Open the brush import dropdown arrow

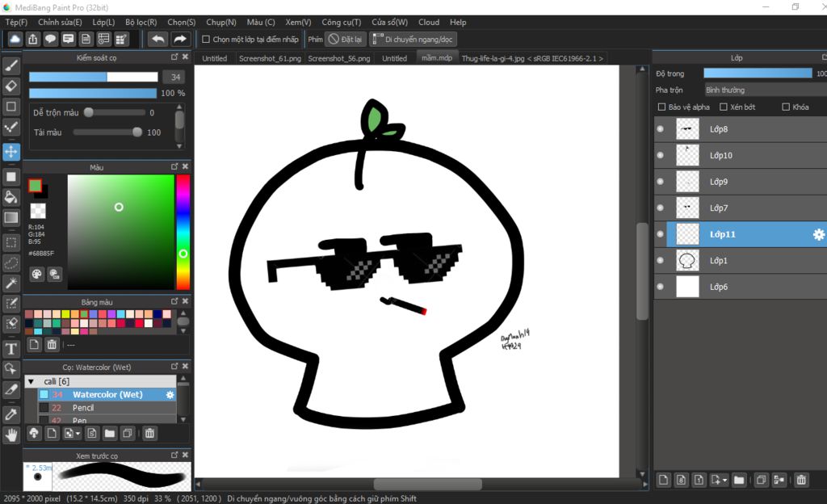[x=78, y=434]
